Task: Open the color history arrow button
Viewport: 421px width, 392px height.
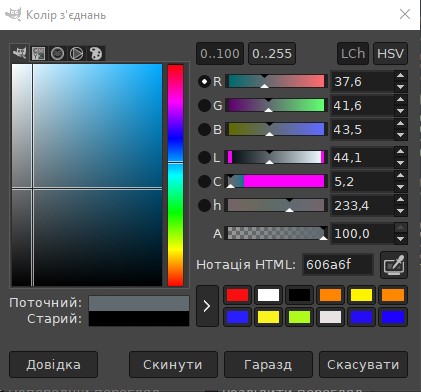Action: click(207, 306)
